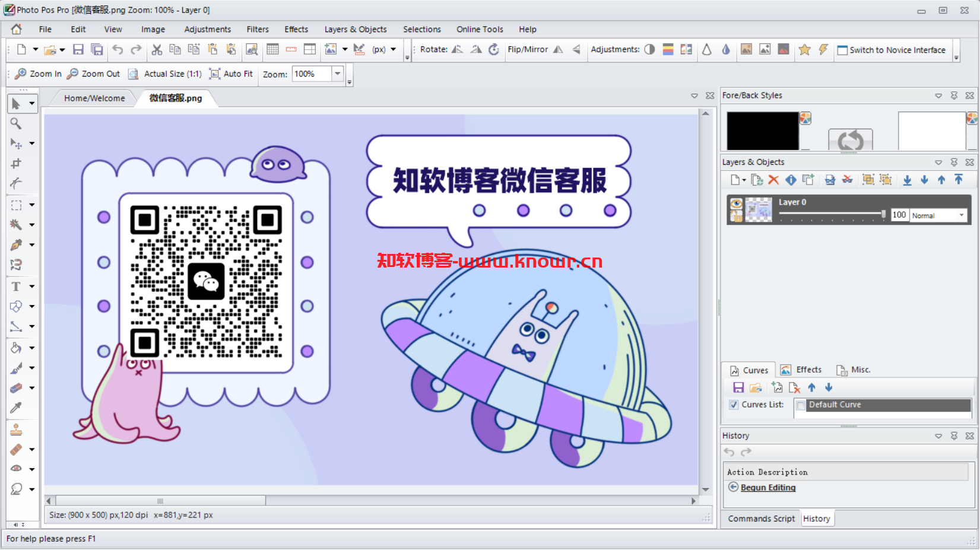The height and width of the screenshot is (550, 980).
Task: Click the blue water drop blur icon
Action: 725,50
